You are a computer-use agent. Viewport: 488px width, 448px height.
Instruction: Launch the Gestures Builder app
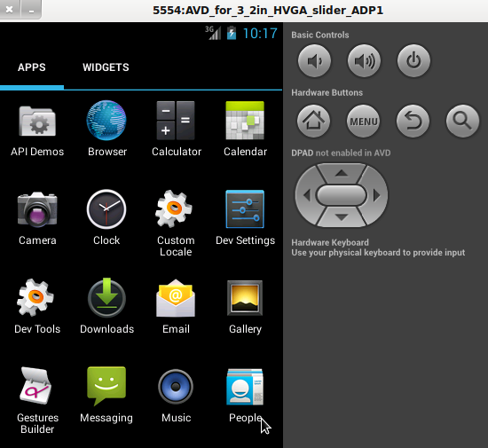coord(36,400)
